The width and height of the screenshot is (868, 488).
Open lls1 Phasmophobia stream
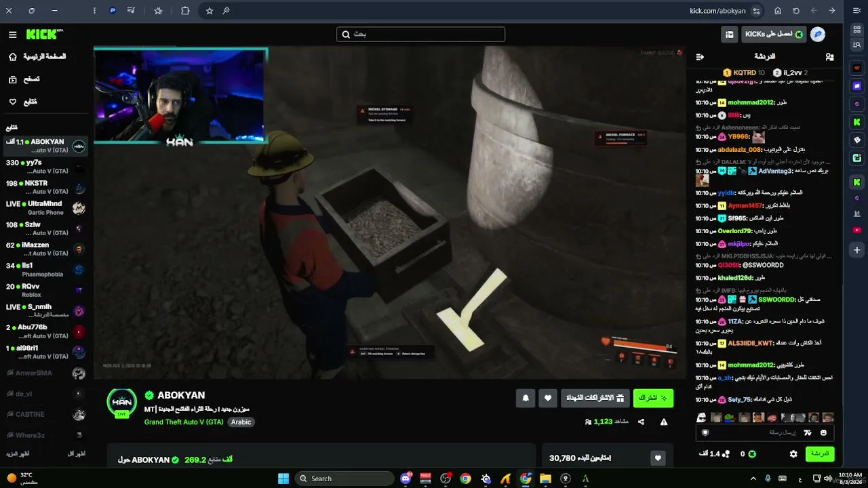(46, 270)
